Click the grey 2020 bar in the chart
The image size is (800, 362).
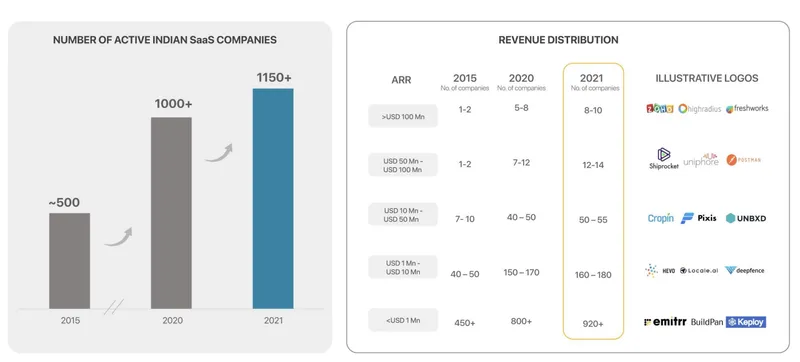click(x=171, y=213)
